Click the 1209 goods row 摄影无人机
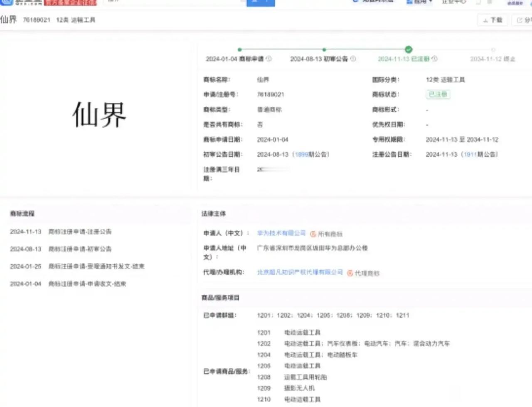This screenshot has width=532, height=407. click(286, 388)
